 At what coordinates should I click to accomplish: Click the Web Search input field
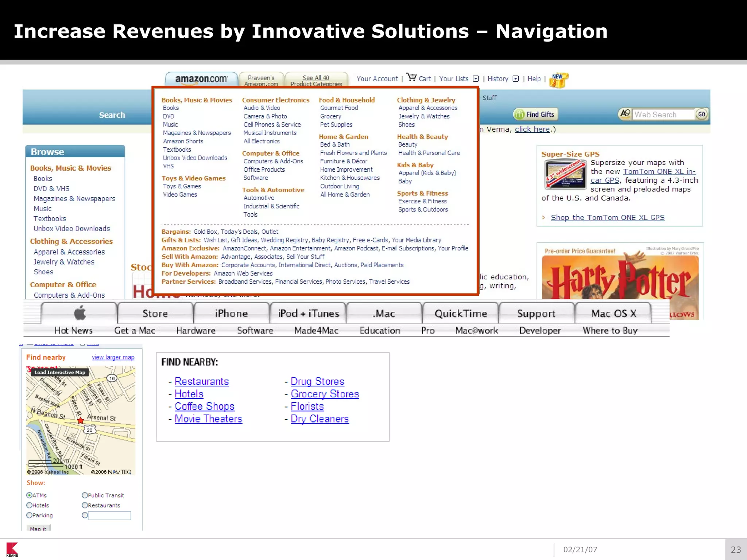pyautogui.click(x=663, y=114)
